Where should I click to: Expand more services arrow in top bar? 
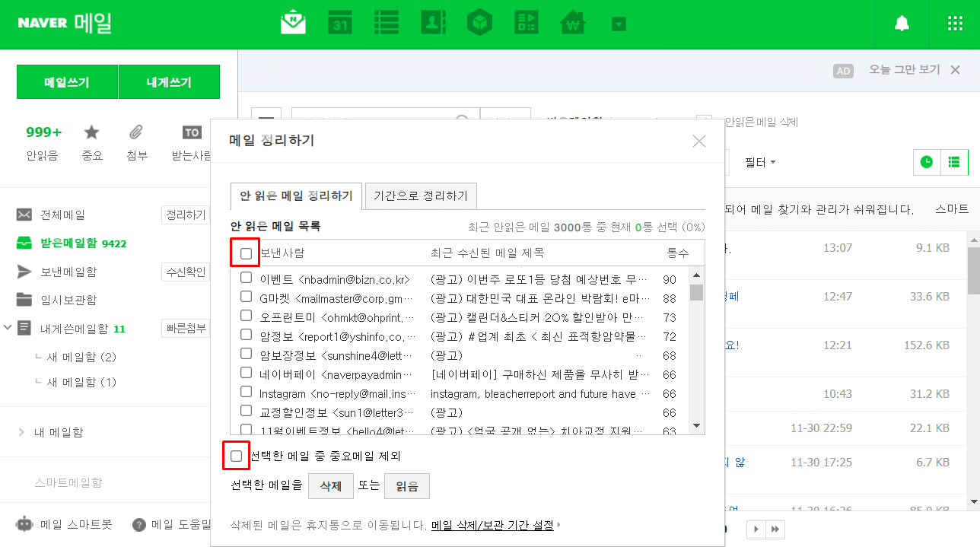tap(619, 24)
